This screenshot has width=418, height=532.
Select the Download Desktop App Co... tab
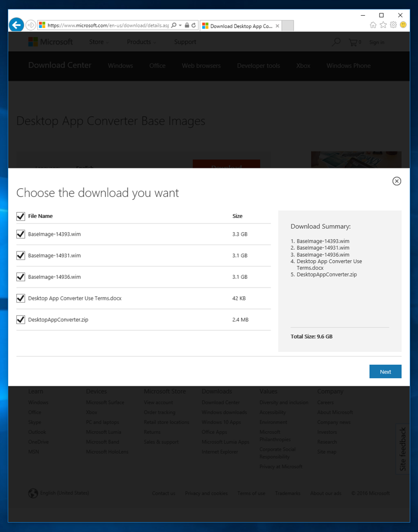coord(240,26)
